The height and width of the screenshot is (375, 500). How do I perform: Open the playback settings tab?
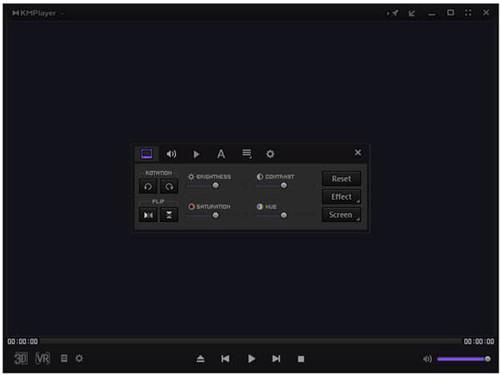point(196,154)
